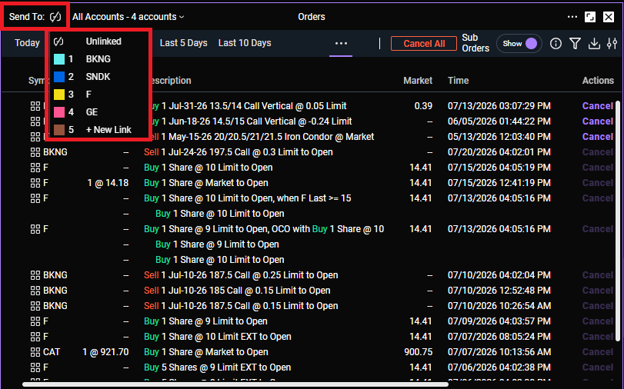Click grid icon of F 07/15 04:05:19 PM row
624x389 pixels.
(x=35, y=168)
